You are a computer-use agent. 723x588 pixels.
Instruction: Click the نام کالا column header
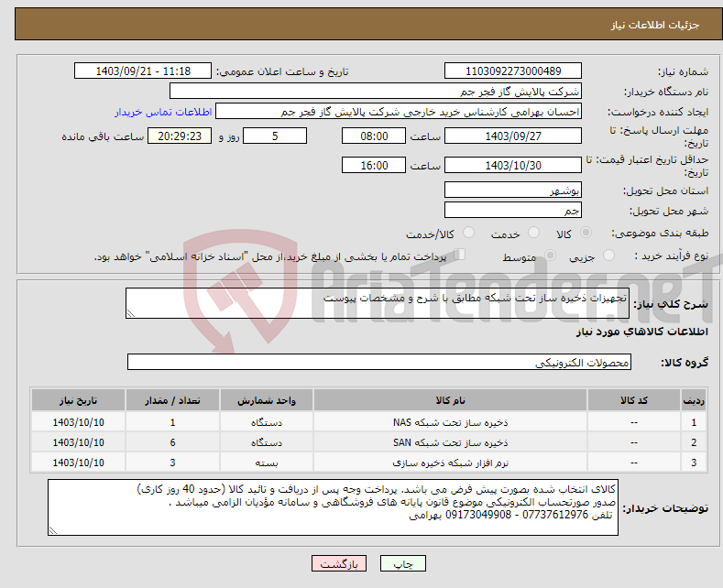pos(450,400)
